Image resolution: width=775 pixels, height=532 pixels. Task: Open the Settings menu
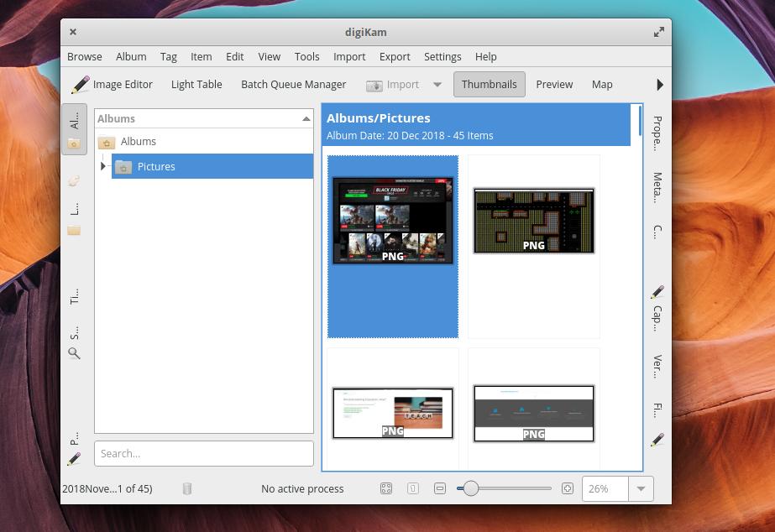click(442, 56)
